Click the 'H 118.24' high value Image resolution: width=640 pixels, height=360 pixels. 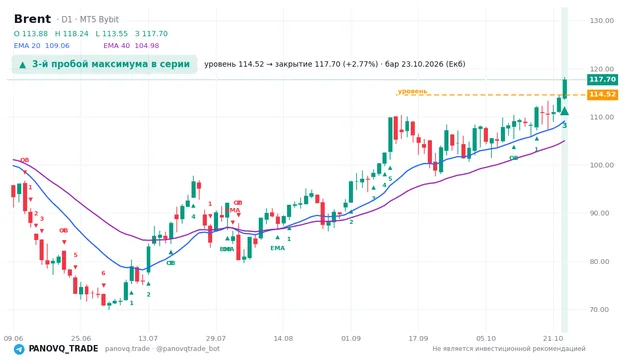(x=71, y=33)
